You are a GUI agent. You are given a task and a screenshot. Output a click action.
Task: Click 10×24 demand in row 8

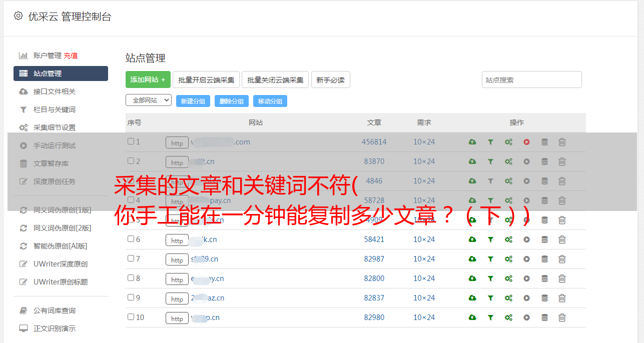point(424,278)
